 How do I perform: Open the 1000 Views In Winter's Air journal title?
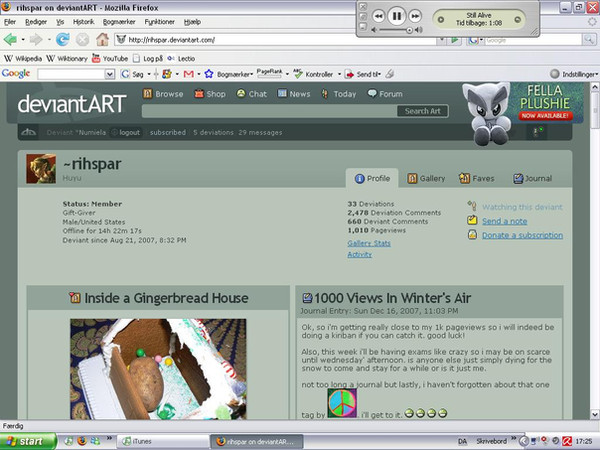[392, 298]
